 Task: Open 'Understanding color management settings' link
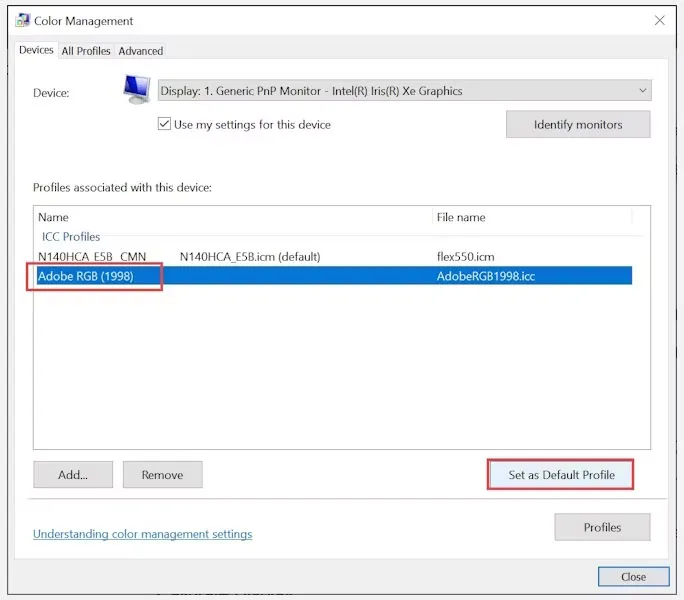(x=143, y=534)
